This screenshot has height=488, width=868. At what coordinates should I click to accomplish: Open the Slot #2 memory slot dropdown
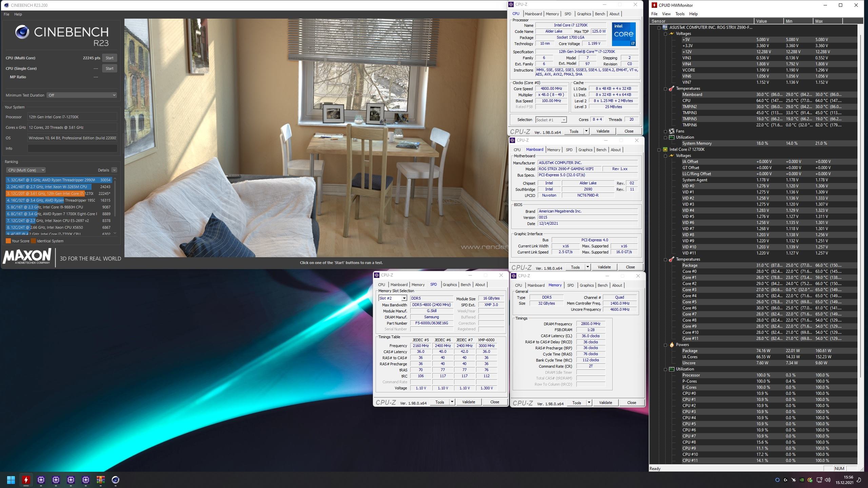404,298
